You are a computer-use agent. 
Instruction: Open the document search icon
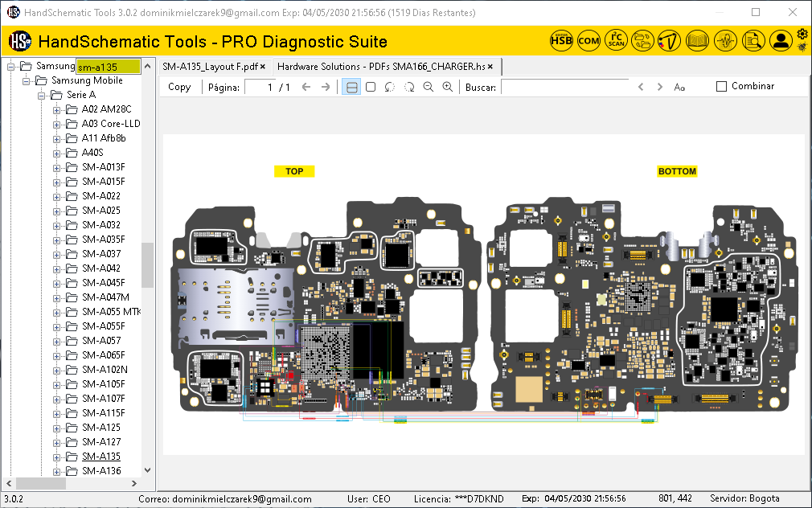point(753,40)
